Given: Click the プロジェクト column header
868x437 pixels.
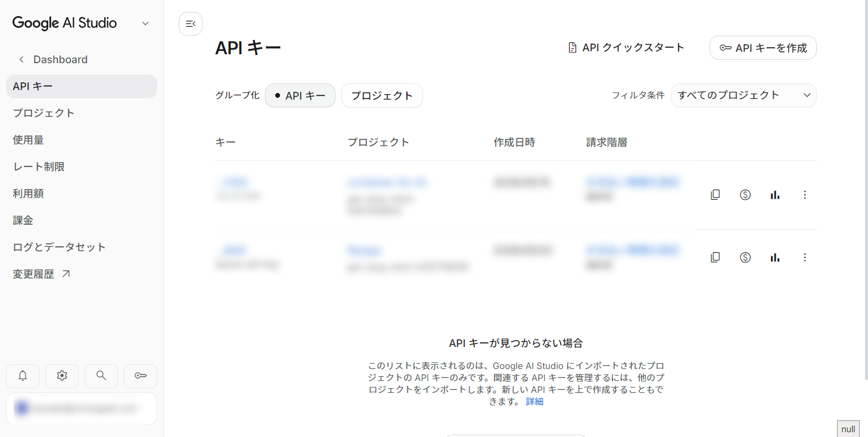Looking at the screenshot, I should [378, 142].
